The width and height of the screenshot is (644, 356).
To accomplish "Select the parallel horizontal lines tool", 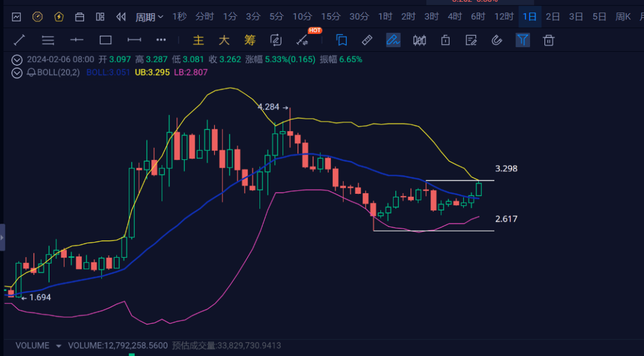I will pos(48,40).
